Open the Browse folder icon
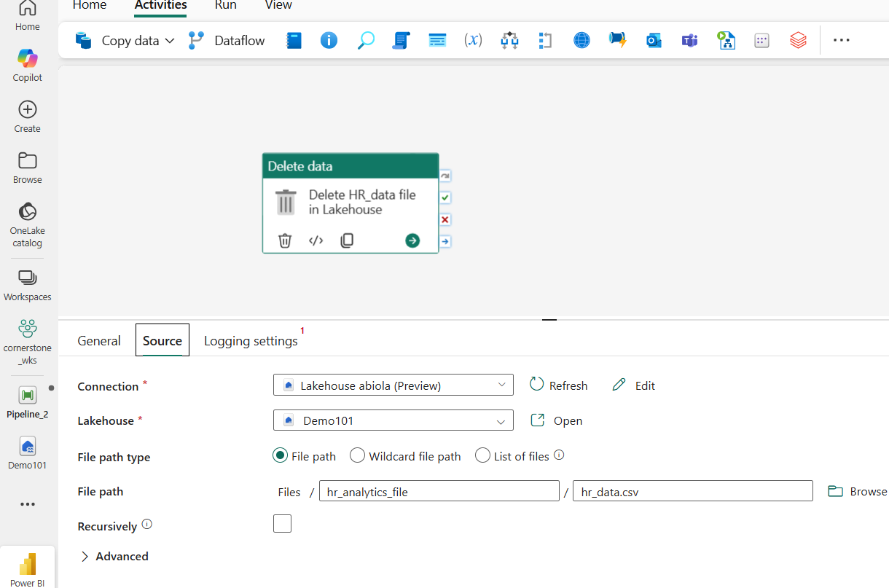 click(28, 161)
